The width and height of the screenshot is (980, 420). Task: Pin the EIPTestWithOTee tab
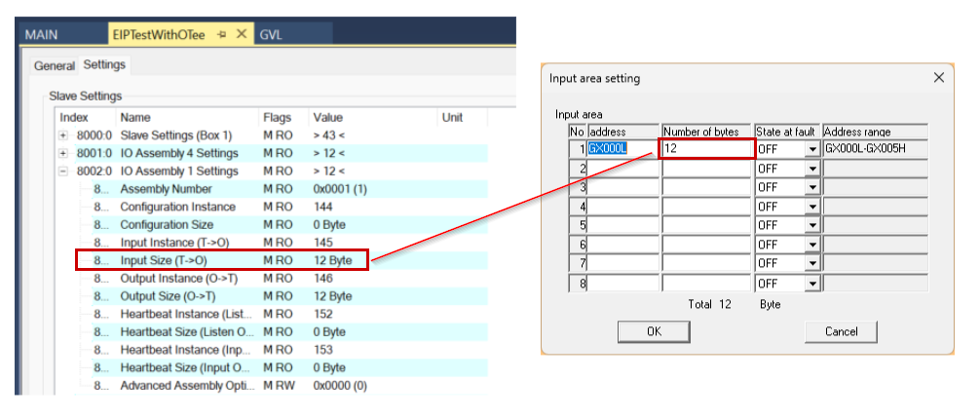(x=222, y=34)
